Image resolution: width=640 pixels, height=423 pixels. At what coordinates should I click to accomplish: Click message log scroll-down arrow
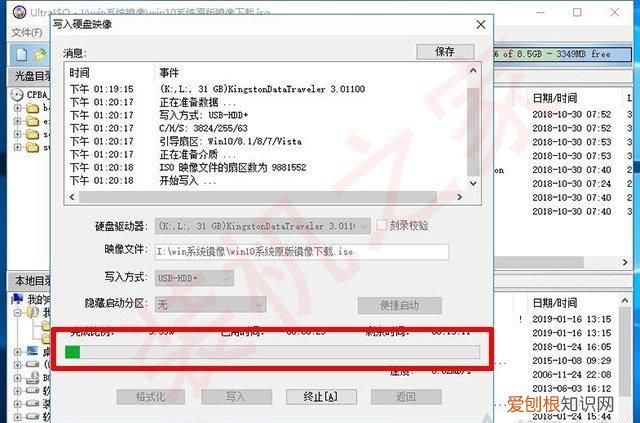tap(473, 183)
